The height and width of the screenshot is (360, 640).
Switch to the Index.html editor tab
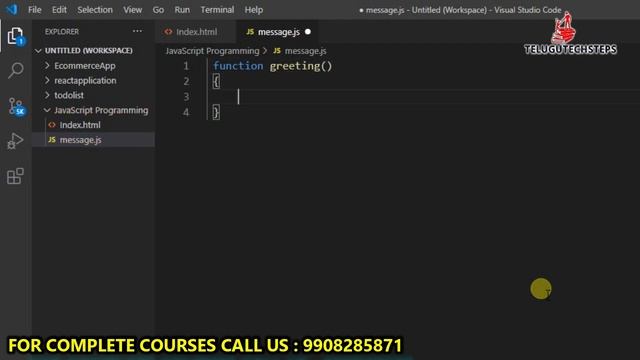point(196,32)
